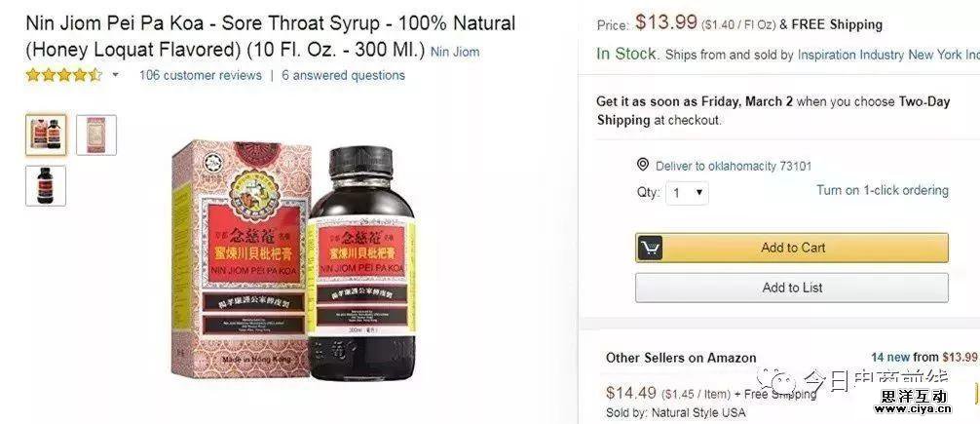Open 6 answered questions link

[343, 76]
